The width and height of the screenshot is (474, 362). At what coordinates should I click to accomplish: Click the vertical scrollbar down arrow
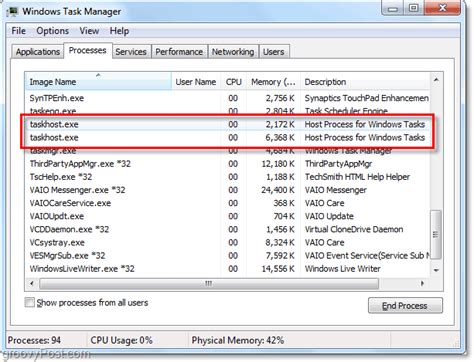436,270
